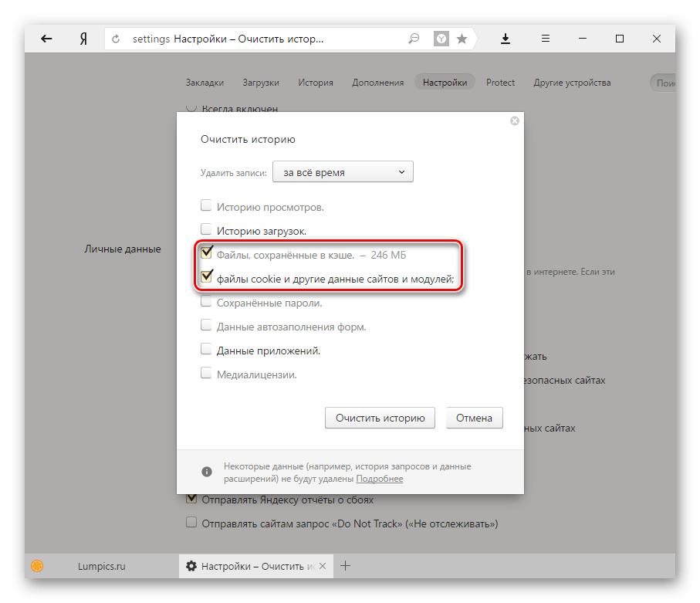Open the Подробнее link
This screenshot has width=700, height=603.
tap(380, 479)
